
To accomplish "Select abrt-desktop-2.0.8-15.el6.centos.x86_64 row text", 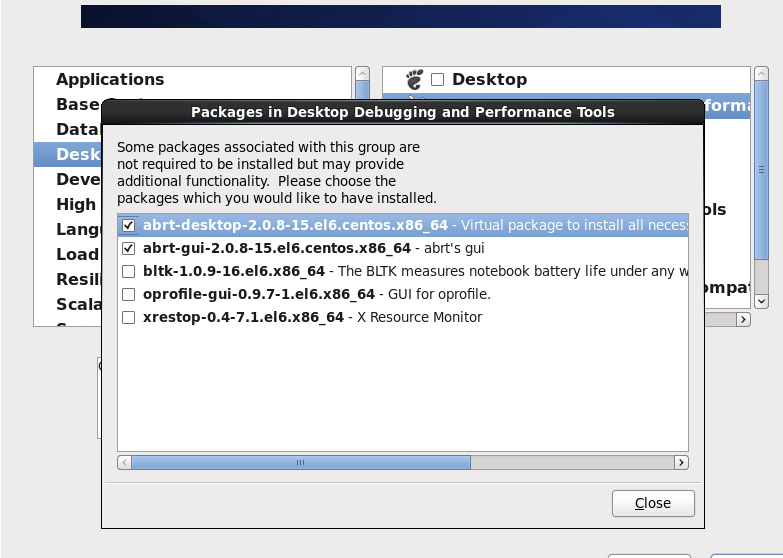I will (x=295, y=225).
